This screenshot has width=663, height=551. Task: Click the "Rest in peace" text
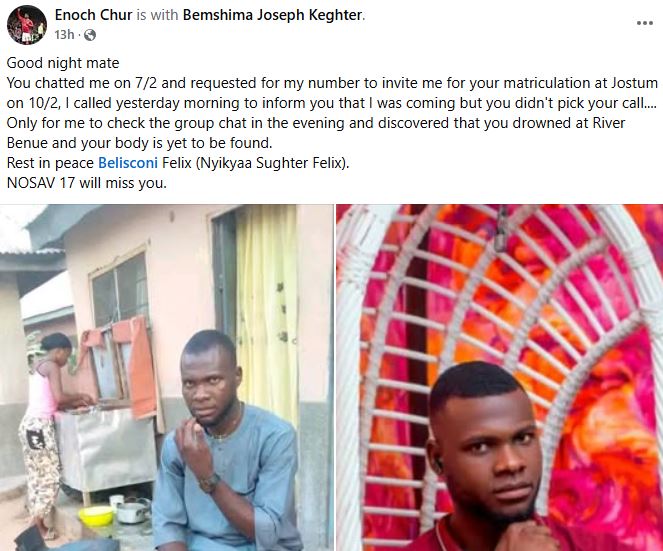[49, 162]
